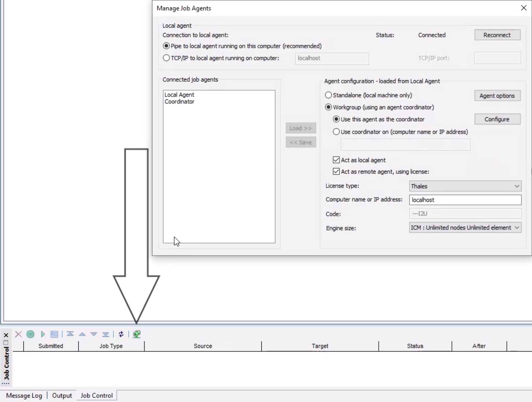The width and height of the screenshot is (532, 402).
Task: Click the Job Control panel float square icon
Action: tap(6, 343)
